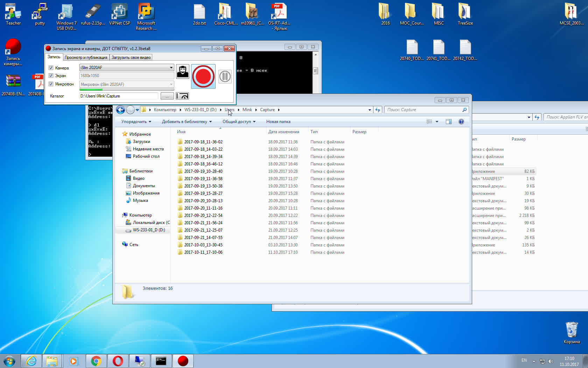
Task: Toggle the preview pane icon
Action: 449,122
